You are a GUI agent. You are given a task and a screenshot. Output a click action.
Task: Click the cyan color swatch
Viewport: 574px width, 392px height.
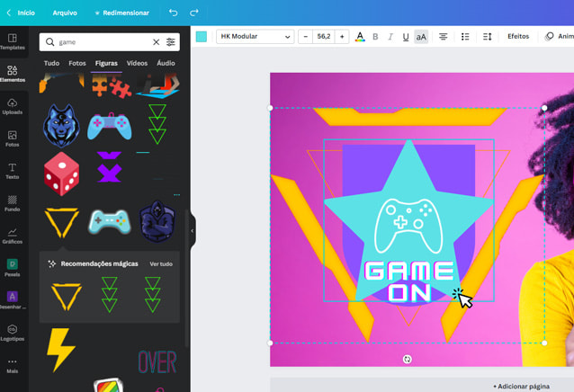pos(202,37)
